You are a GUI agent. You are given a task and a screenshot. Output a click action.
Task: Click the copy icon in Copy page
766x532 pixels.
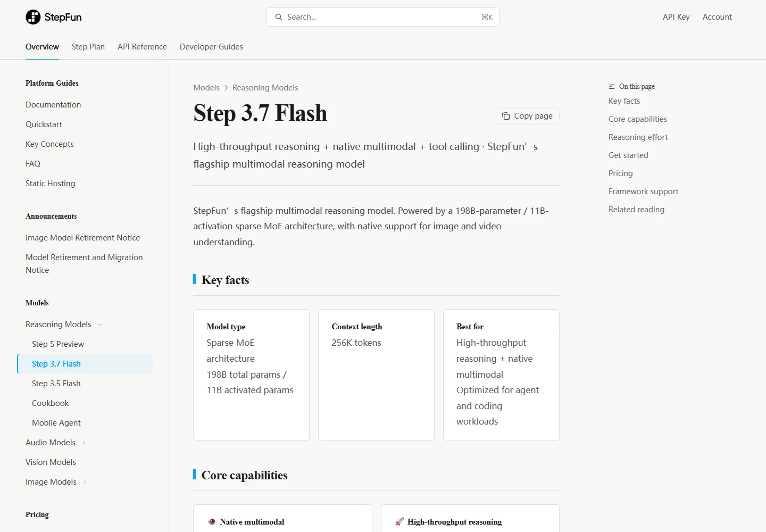click(x=506, y=116)
